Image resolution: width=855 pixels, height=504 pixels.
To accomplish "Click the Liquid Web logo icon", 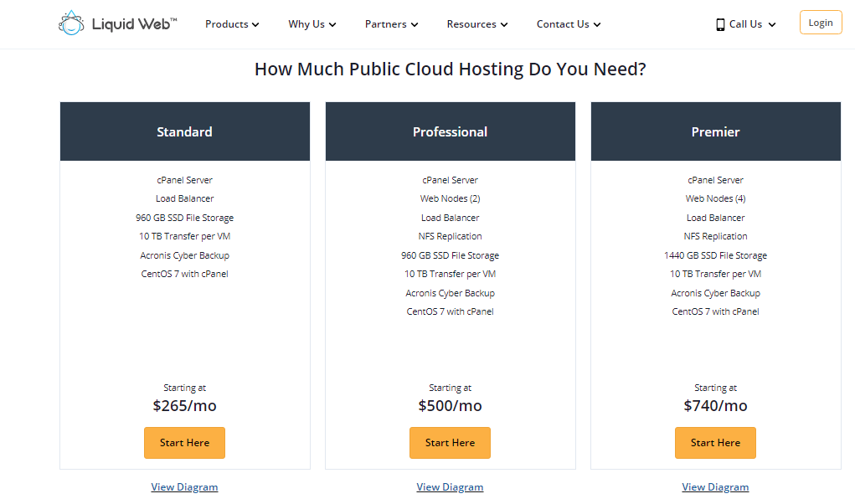I will click(71, 23).
